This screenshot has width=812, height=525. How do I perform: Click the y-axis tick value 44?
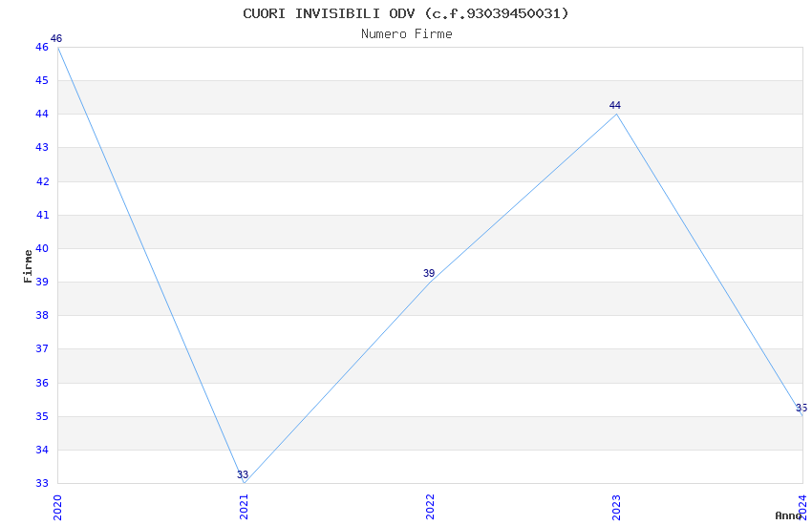(x=42, y=114)
